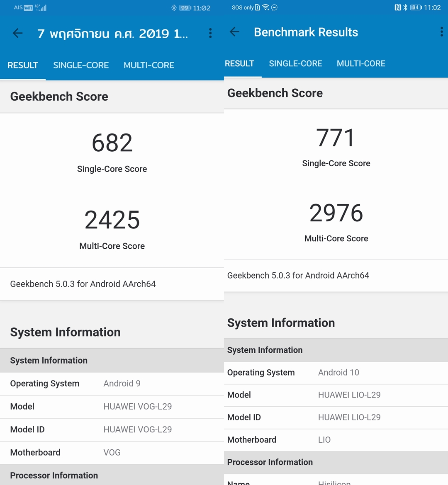Tap the Wi-Fi icon in the status bar

(265, 7)
